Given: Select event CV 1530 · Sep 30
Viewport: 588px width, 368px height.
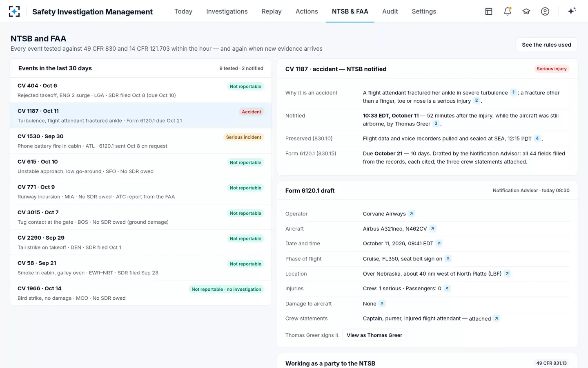Looking at the screenshot, I should point(141,141).
